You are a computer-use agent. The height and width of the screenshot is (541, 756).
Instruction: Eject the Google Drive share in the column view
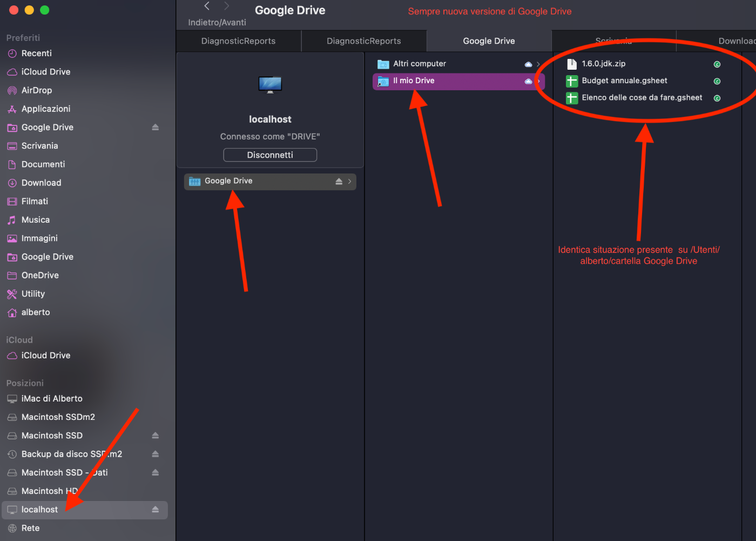coord(339,182)
